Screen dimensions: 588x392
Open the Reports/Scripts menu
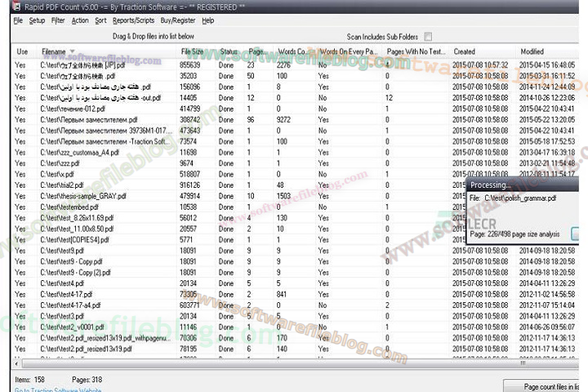pos(133,20)
